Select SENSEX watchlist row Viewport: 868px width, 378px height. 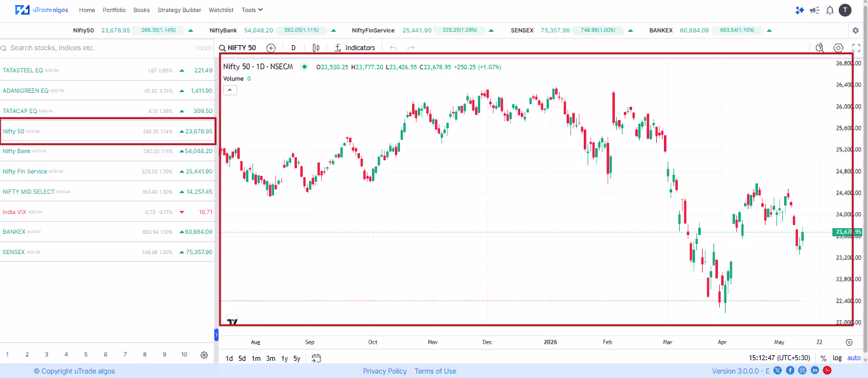[107, 252]
